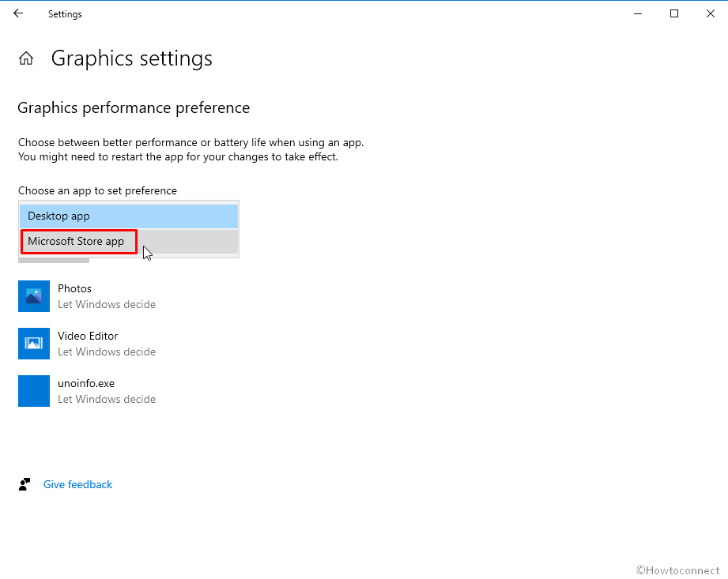
Task: Click the Graphics settings page heading
Action: (x=131, y=59)
